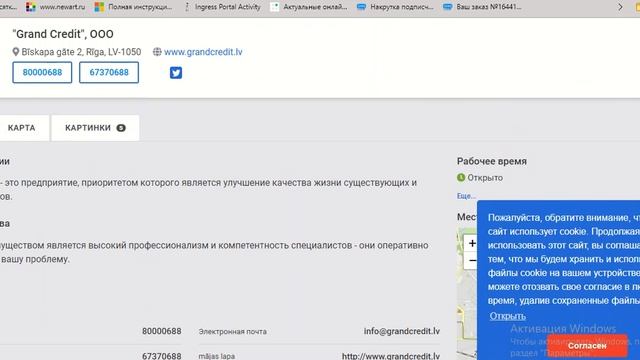Open the Накрутка подписчиков bookmark
The height and width of the screenshot is (360, 640).
click(395, 7)
